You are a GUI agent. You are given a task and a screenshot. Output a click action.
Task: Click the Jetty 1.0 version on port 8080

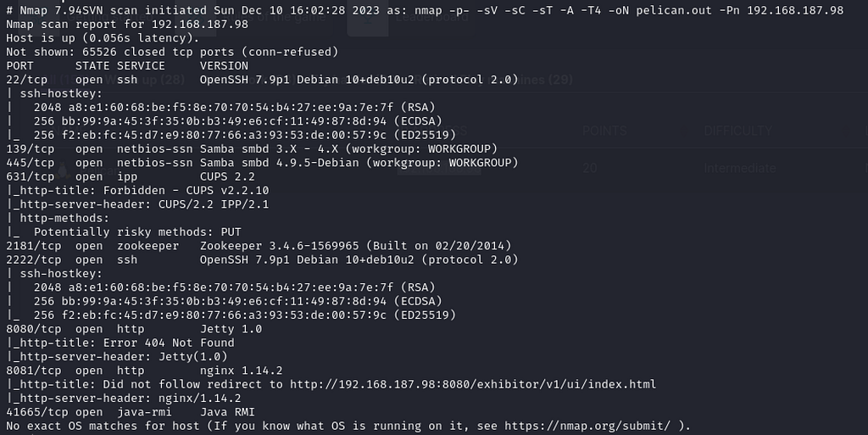point(231,329)
